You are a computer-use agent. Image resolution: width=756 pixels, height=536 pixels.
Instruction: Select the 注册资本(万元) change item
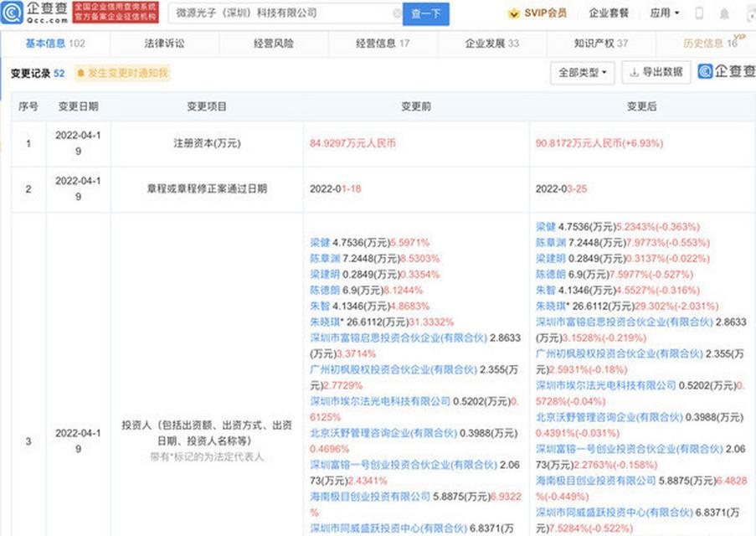point(207,143)
